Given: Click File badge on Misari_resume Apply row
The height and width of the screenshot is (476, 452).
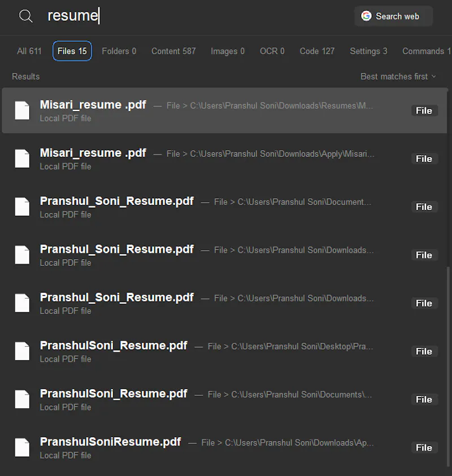Looking at the screenshot, I should [424, 159].
